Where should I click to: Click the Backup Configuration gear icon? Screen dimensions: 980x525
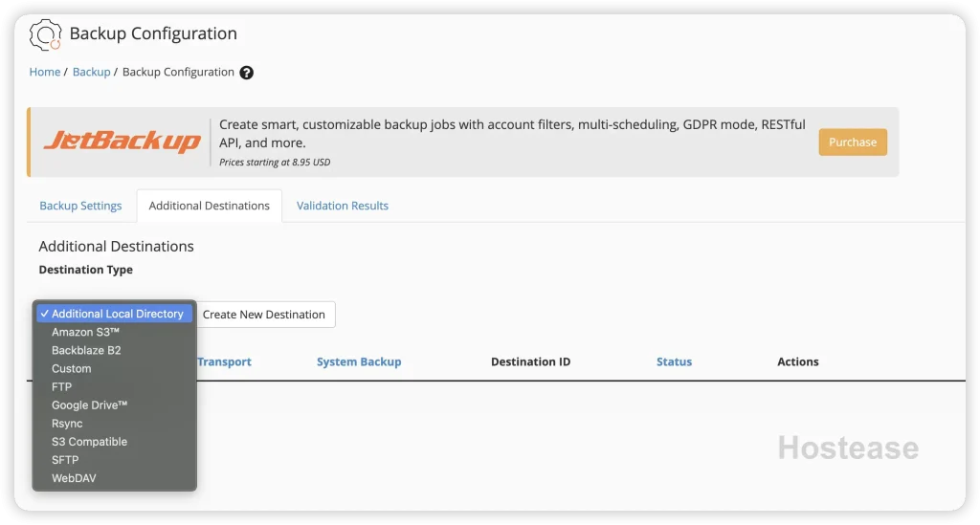45,34
